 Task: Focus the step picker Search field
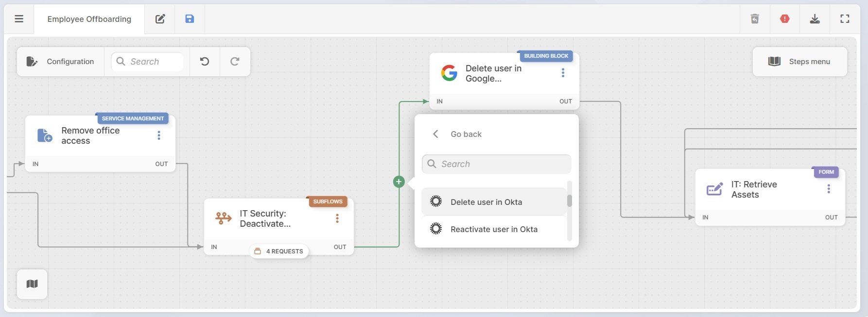(497, 164)
